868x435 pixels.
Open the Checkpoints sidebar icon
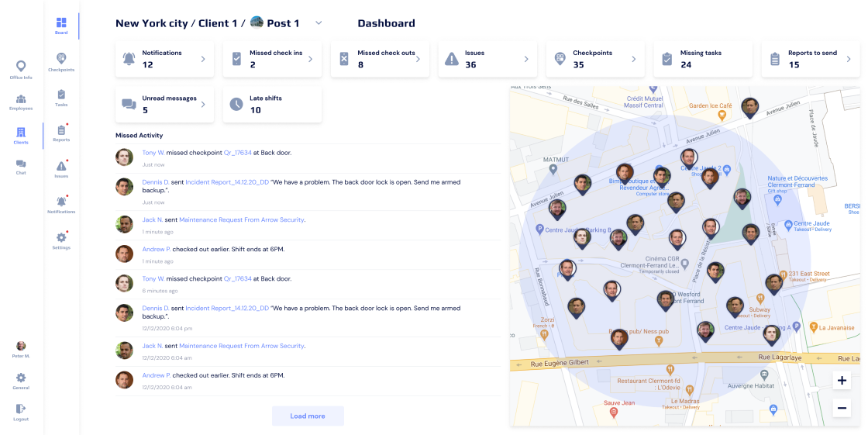click(61, 59)
